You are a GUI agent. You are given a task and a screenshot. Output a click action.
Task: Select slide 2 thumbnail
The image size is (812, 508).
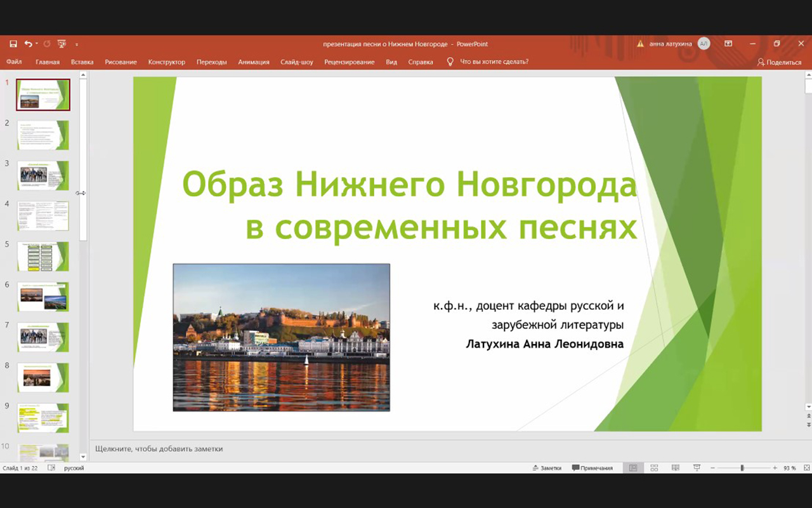click(x=43, y=135)
